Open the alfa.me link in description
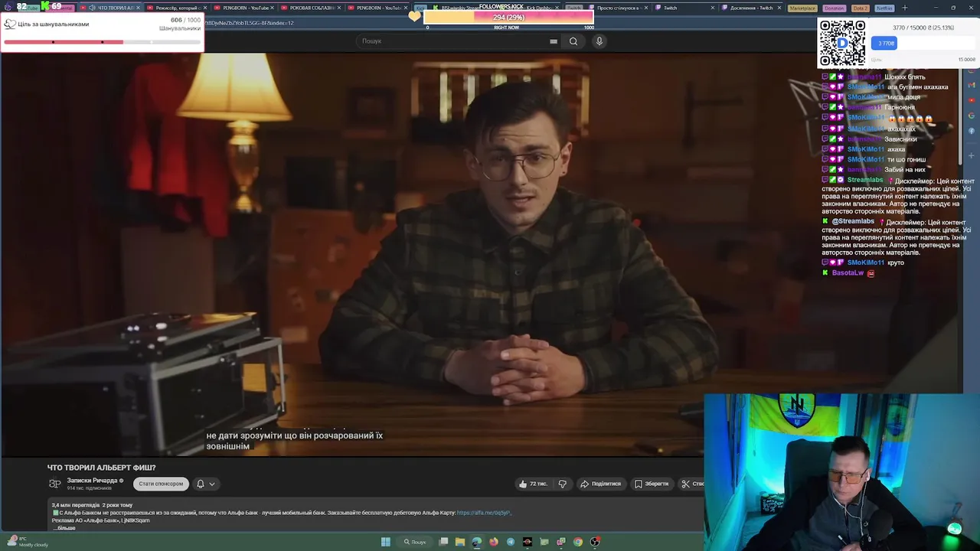 pyautogui.click(x=484, y=513)
